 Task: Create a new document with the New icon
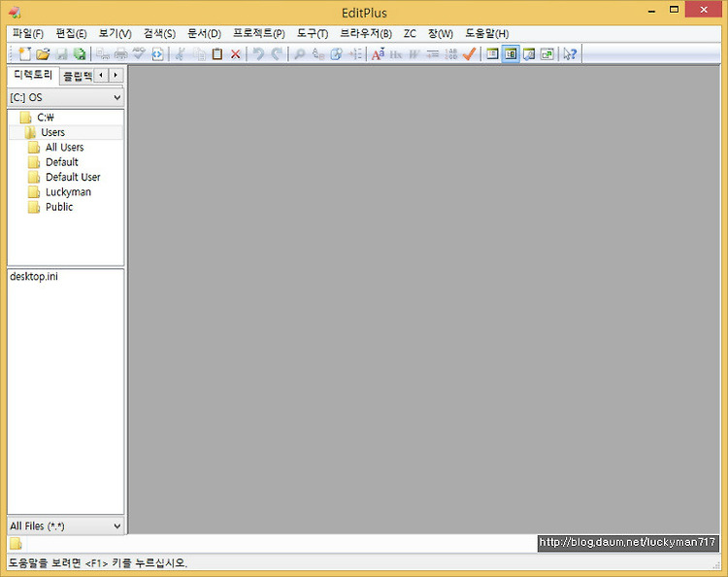pyautogui.click(x=24, y=53)
